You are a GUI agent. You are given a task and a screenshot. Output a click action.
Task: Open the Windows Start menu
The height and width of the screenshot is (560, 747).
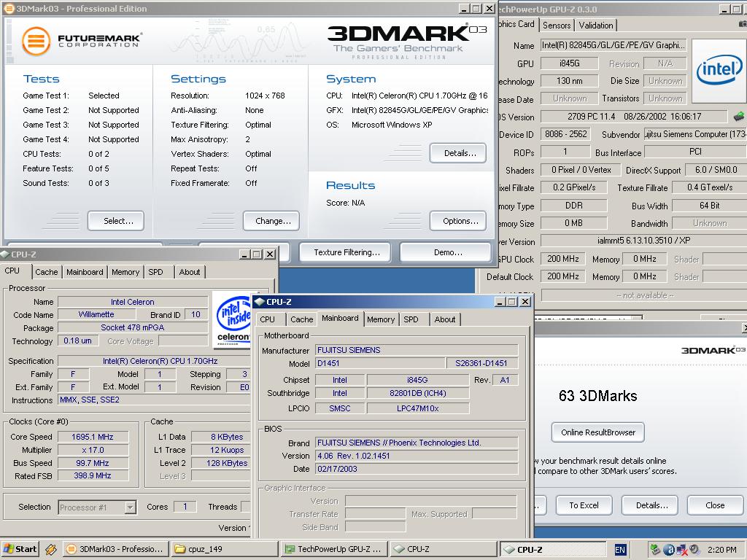click(x=20, y=549)
